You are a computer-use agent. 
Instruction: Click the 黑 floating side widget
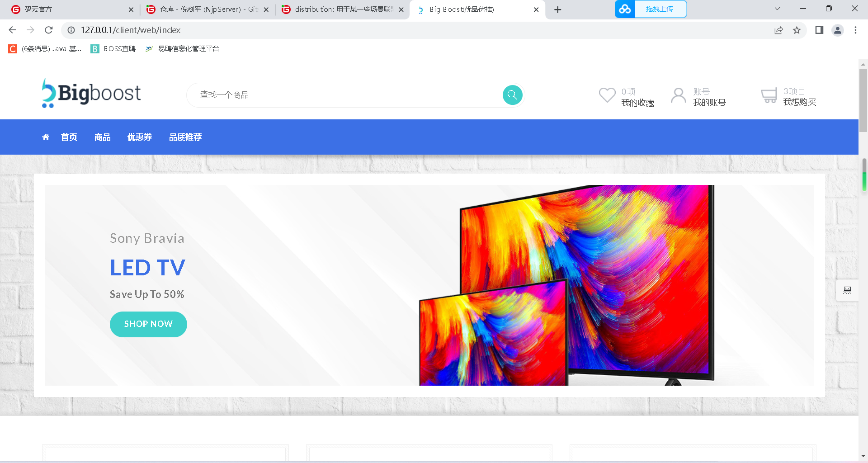pos(847,290)
